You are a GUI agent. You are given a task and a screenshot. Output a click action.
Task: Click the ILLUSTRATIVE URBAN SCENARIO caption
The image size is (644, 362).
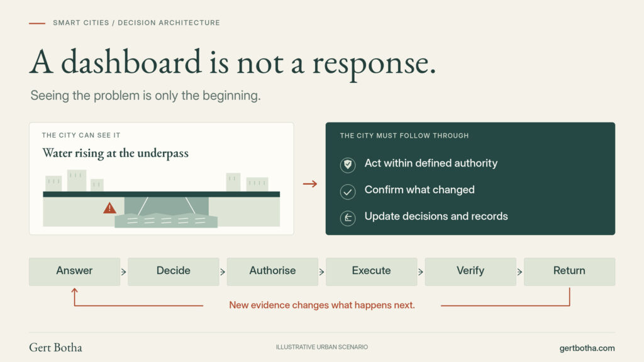pyautogui.click(x=322, y=347)
